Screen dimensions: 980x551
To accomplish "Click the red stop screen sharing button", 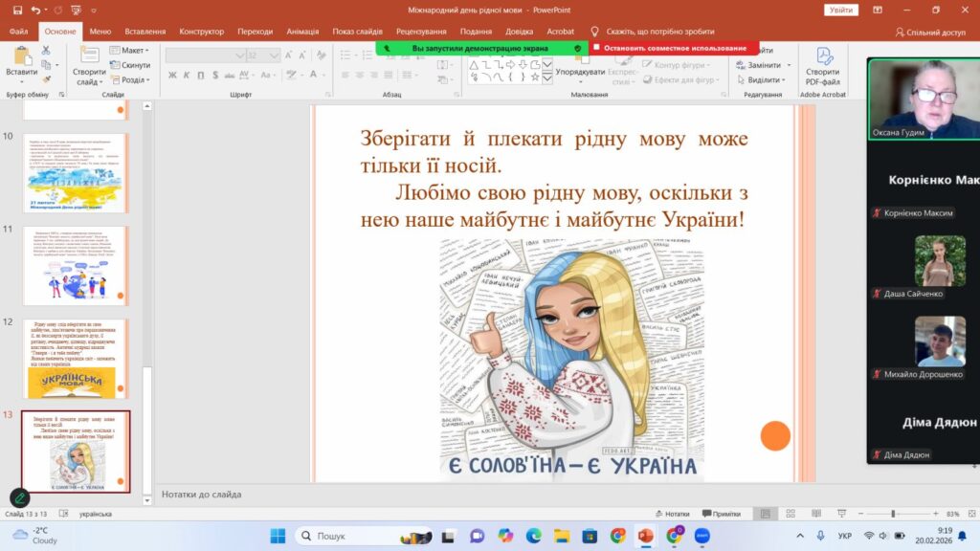I will pos(674,48).
